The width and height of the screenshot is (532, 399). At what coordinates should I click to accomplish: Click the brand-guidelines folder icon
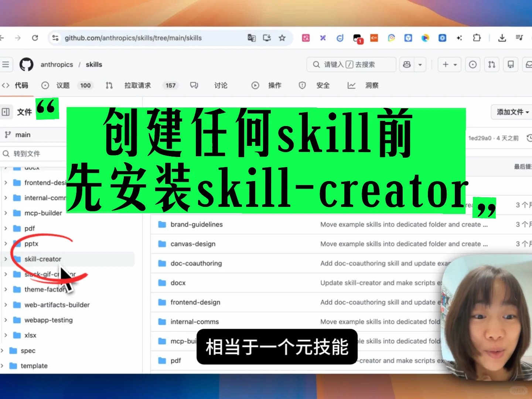162,224
